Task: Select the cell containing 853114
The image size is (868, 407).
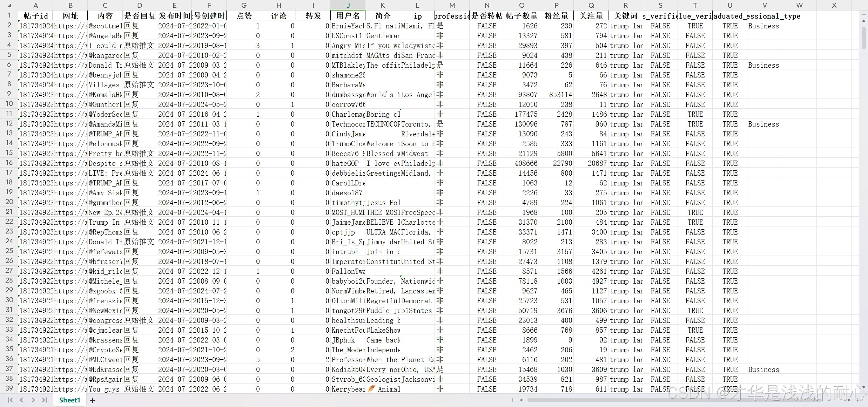Action: [x=560, y=95]
